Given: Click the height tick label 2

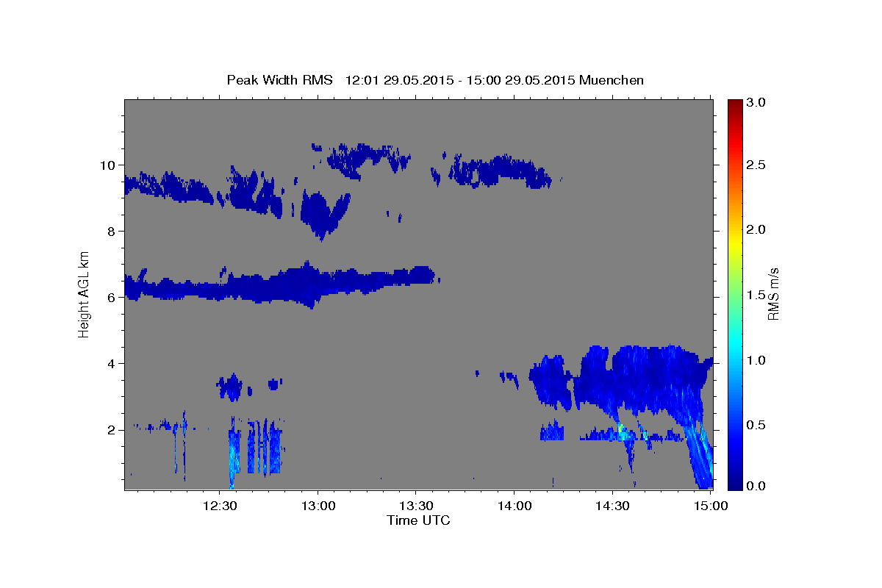Looking at the screenshot, I should 112,429.
